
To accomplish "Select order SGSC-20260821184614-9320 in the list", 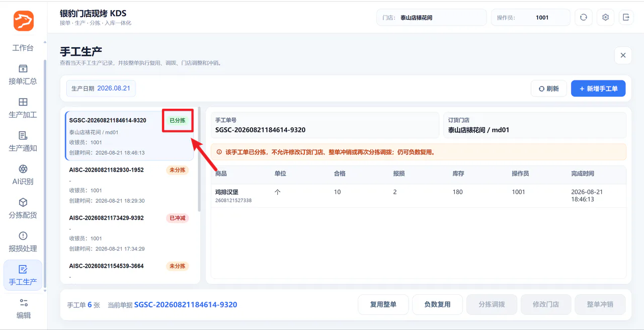I will coord(129,136).
